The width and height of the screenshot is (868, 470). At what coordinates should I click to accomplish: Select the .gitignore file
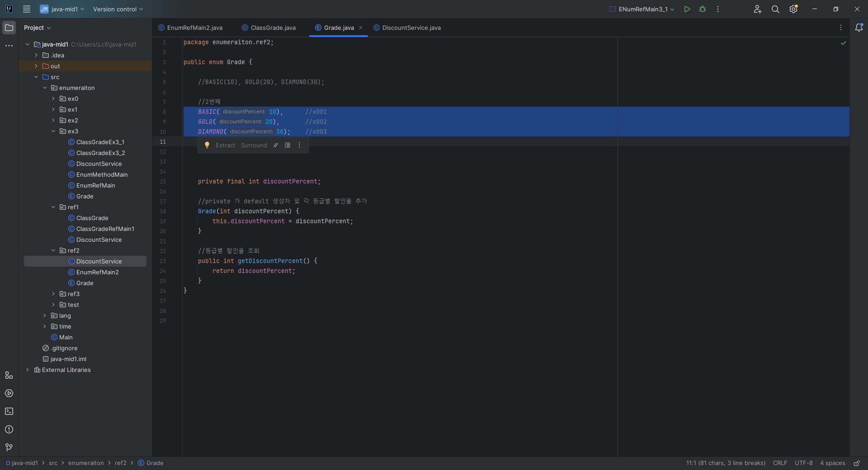click(64, 348)
